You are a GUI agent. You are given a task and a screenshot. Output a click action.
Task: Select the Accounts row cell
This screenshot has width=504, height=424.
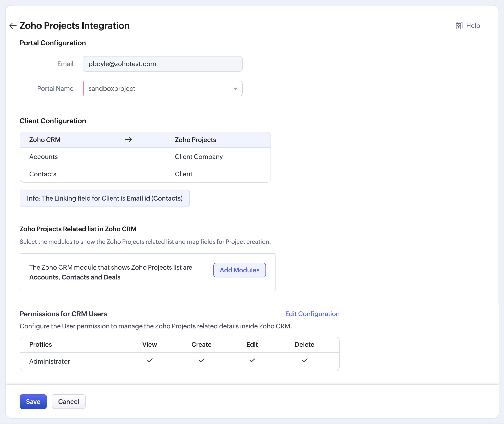pyautogui.click(x=43, y=157)
